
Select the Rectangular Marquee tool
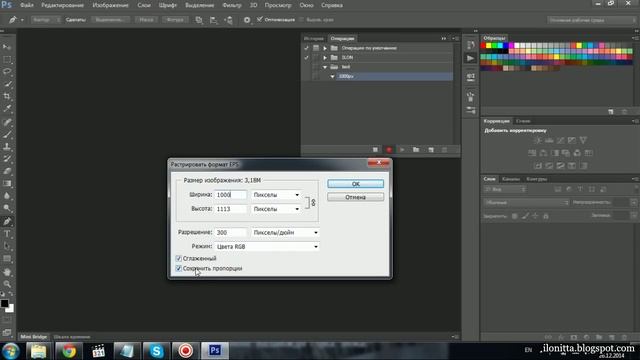click(x=7, y=60)
